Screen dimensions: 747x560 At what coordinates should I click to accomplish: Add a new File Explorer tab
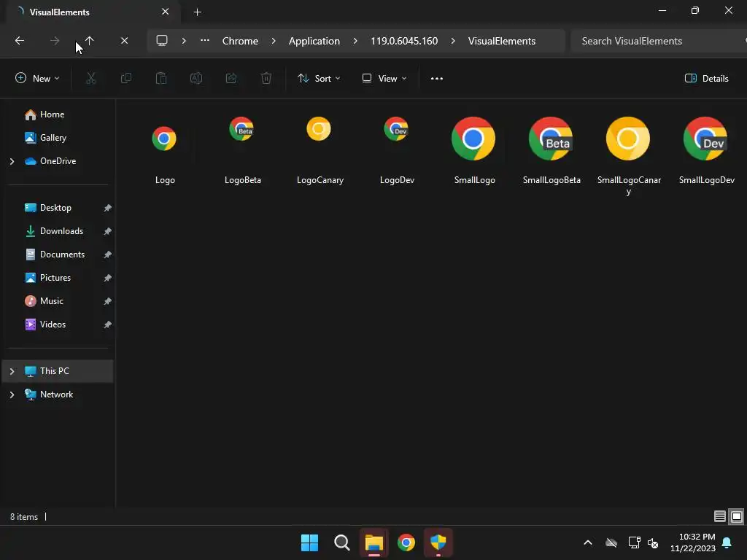point(197,12)
